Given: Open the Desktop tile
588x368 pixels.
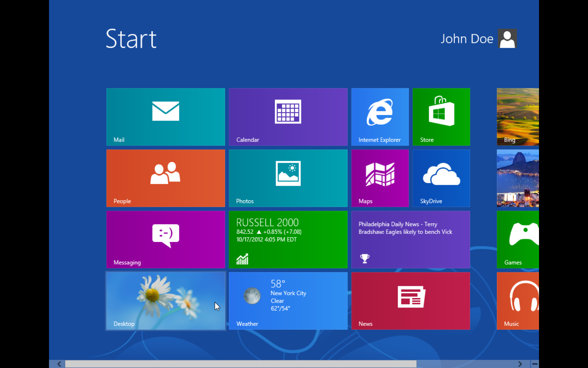Looking at the screenshot, I should pos(165,301).
